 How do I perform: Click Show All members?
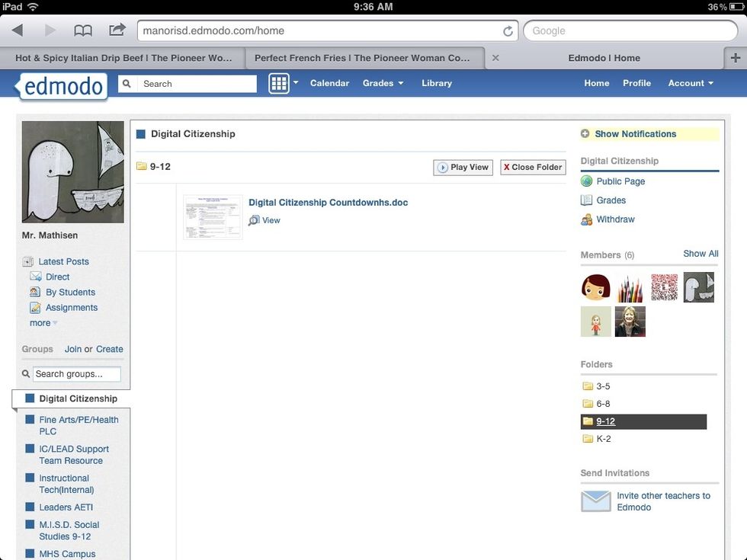point(701,254)
